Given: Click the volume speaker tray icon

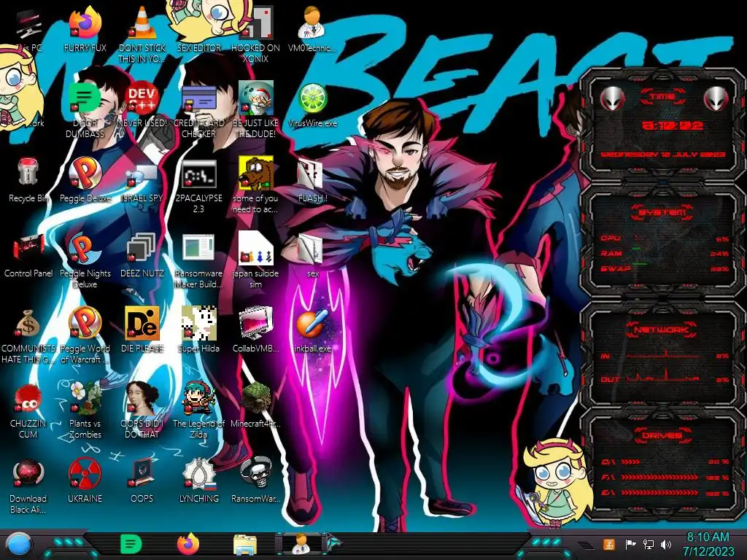Looking at the screenshot, I should (x=666, y=544).
